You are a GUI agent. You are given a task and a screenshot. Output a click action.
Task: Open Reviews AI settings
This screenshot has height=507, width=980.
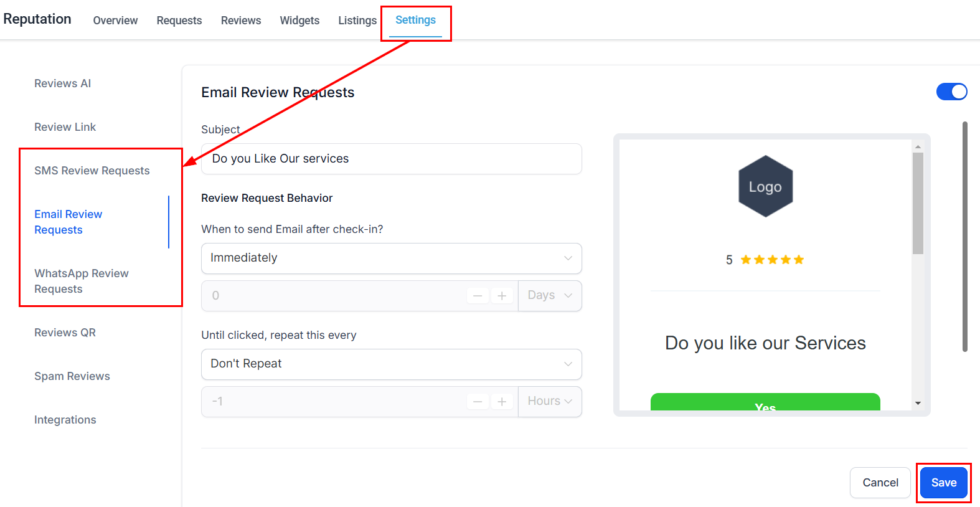coord(63,83)
